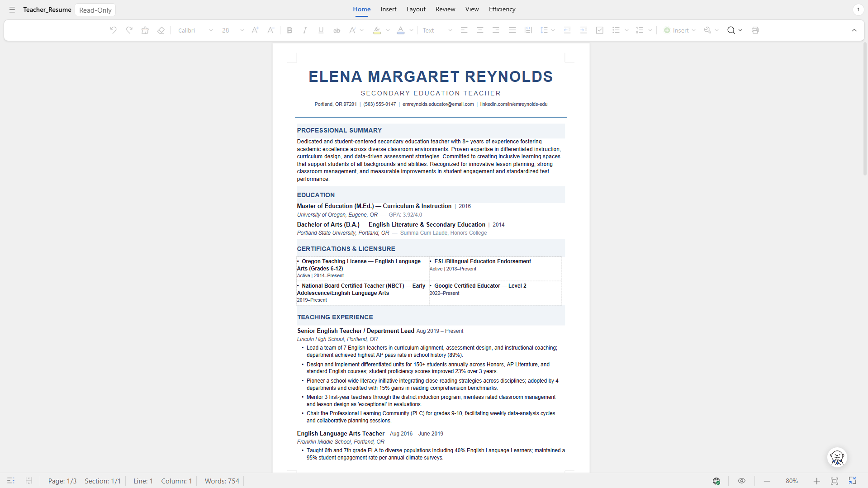This screenshot has height=488, width=868.
Task: Toggle Underline formatting
Action: pos(321,30)
